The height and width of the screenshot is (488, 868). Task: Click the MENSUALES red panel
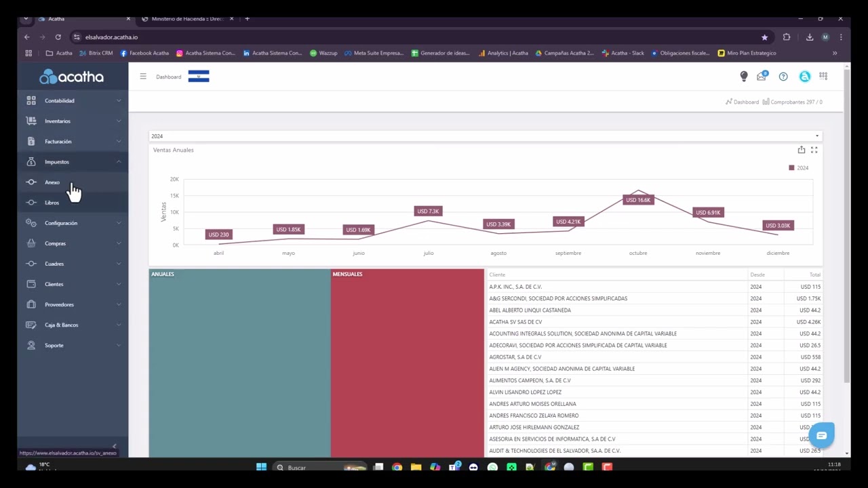click(x=408, y=363)
